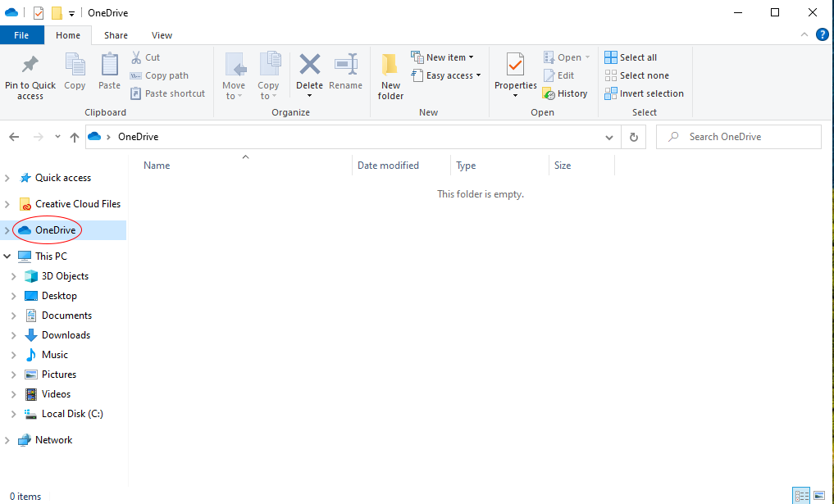Image resolution: width=834 pixels, height=504 pixels.
Task: Switch to the Share ribbon tab
Action: coord(116,35)
